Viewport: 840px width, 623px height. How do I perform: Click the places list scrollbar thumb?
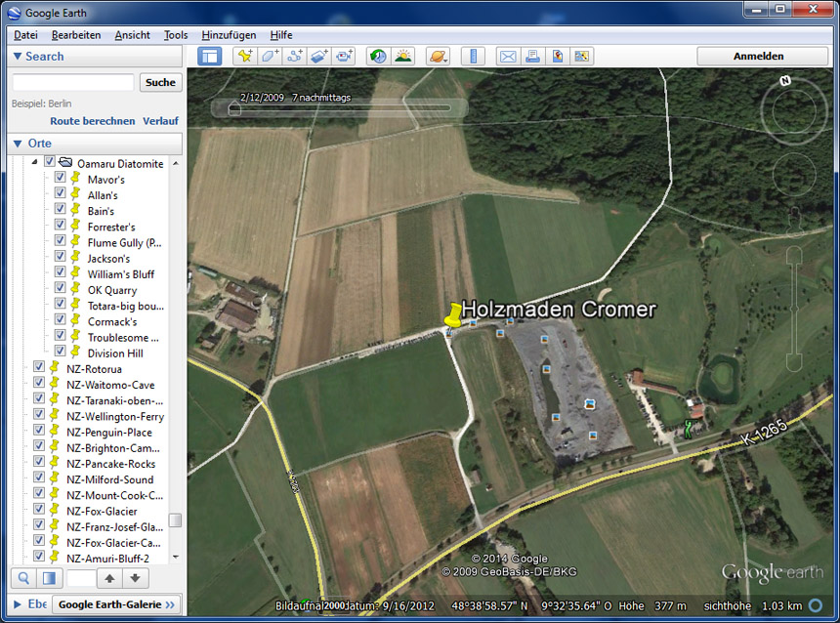point(175,520)
